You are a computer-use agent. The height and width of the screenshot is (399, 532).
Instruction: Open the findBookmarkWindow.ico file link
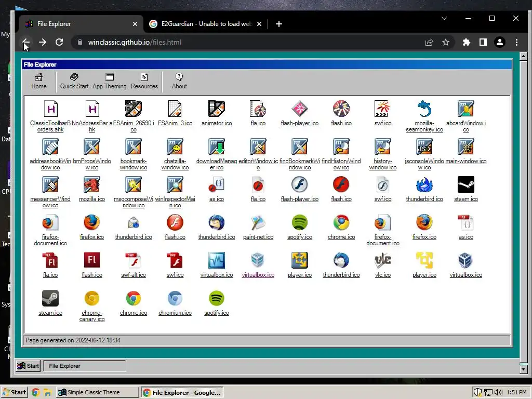coord(300,165)
